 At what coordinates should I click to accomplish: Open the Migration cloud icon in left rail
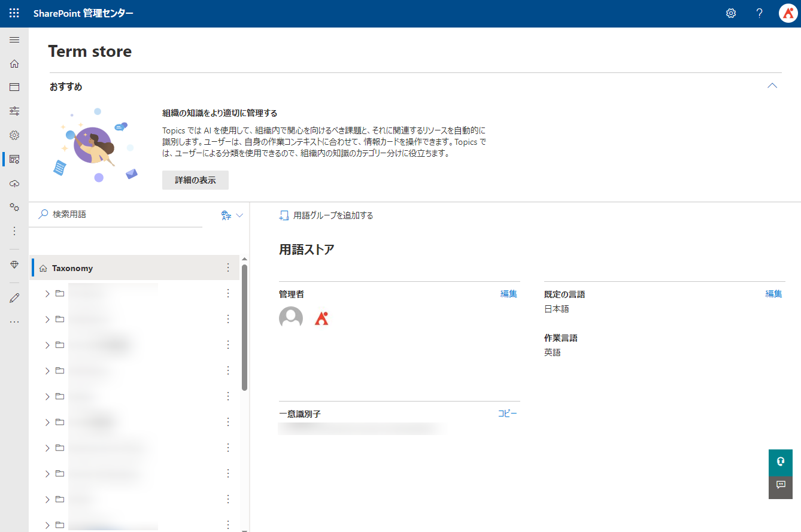[14, 183]
